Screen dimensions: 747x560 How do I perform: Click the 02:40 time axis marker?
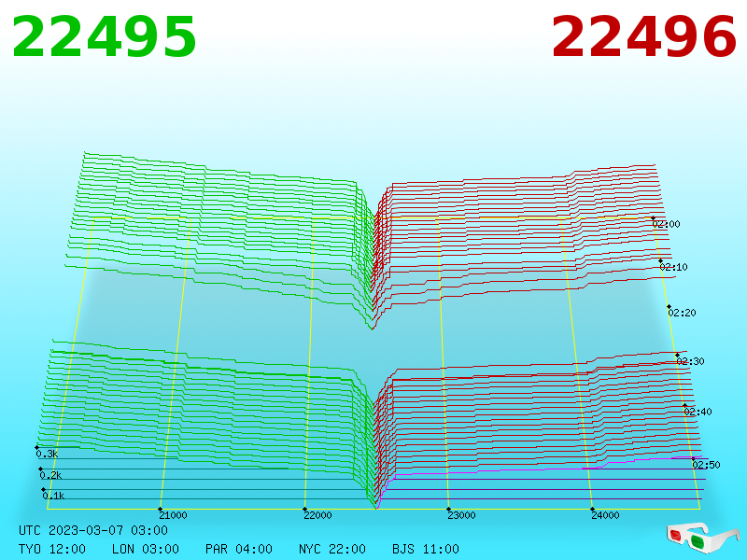698,412
